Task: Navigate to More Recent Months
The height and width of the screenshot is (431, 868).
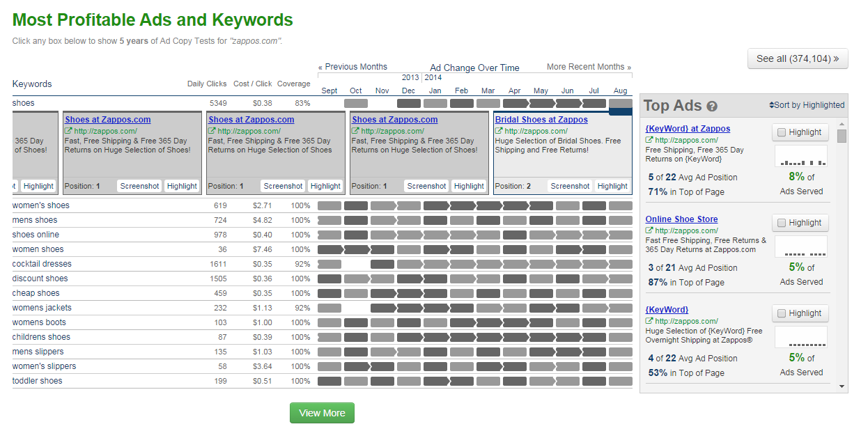Action: [589, 66]
